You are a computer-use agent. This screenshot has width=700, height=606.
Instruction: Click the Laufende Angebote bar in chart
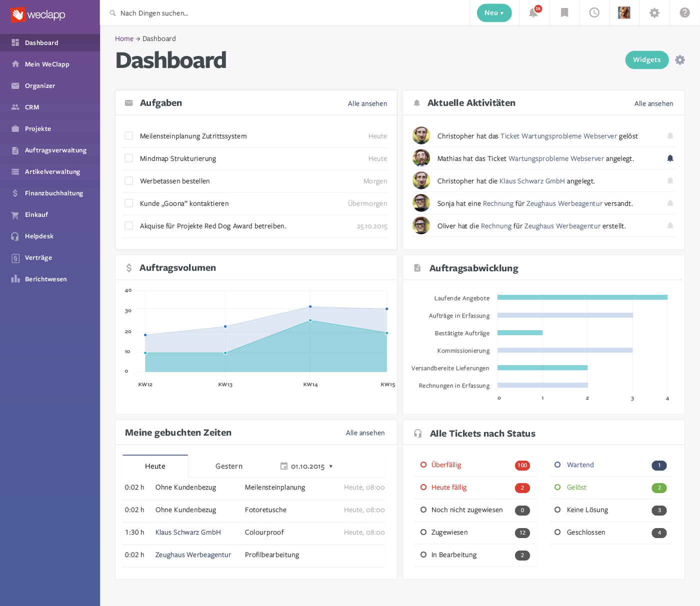click(582, 298)
